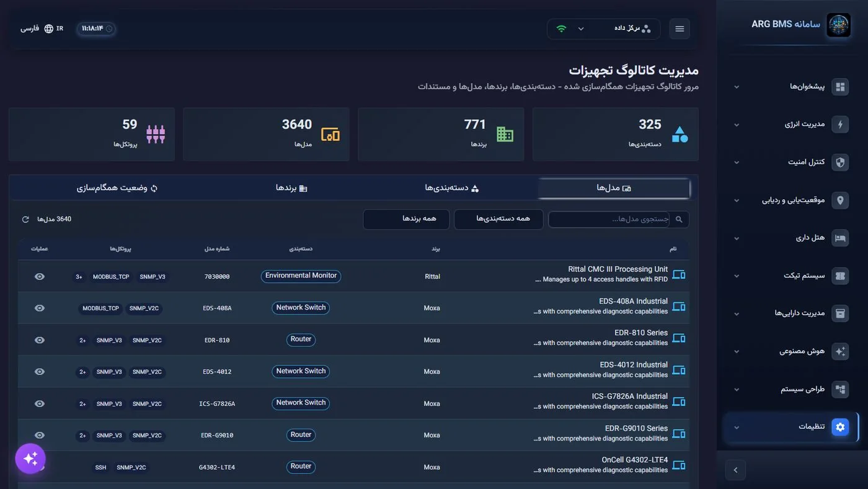Click the purple AI sparkle floating button
The height and width of the screenshot is (489, 868).
pos(30,459)
